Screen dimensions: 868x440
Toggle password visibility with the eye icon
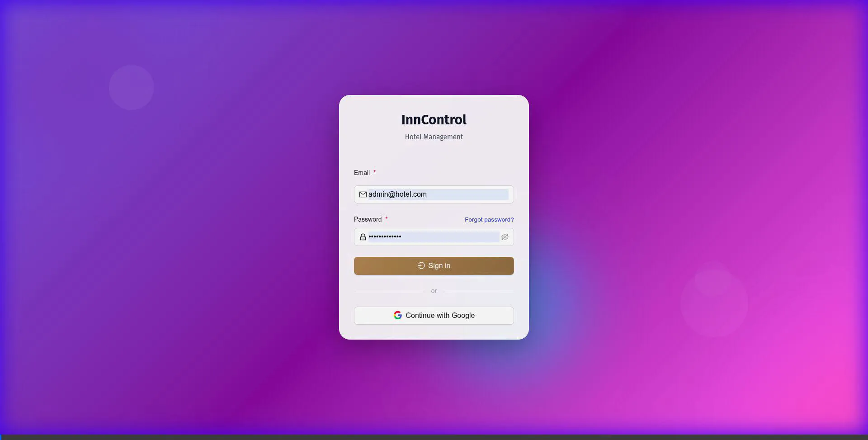[x=505, y=237]
